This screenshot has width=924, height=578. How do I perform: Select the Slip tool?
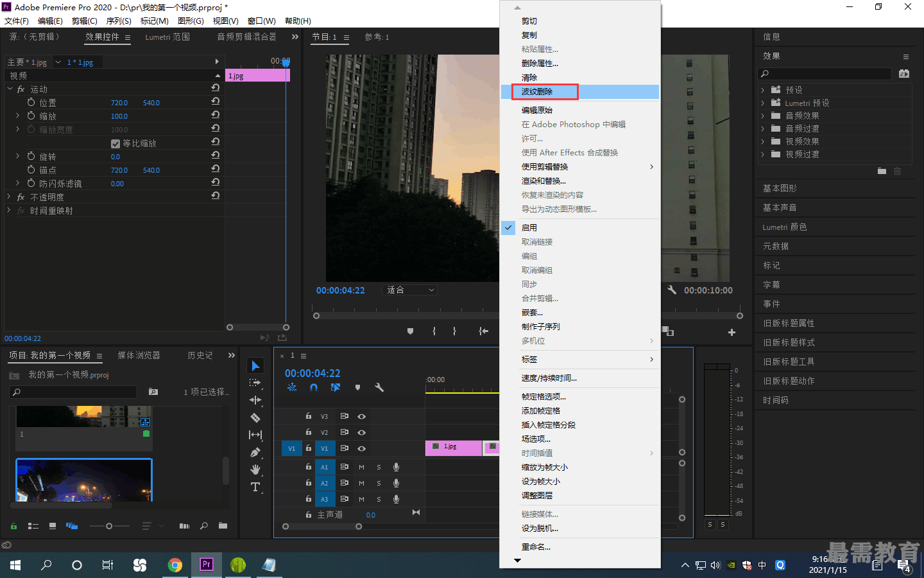[255, 435]
